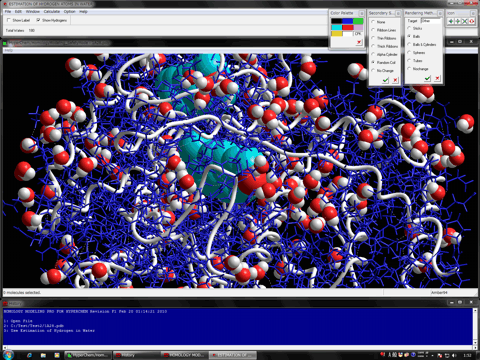Click the green left-arrow icon in the Icon panel
Image resolution: width=480 pixels, height=360 pixels.
pos(451,21)
